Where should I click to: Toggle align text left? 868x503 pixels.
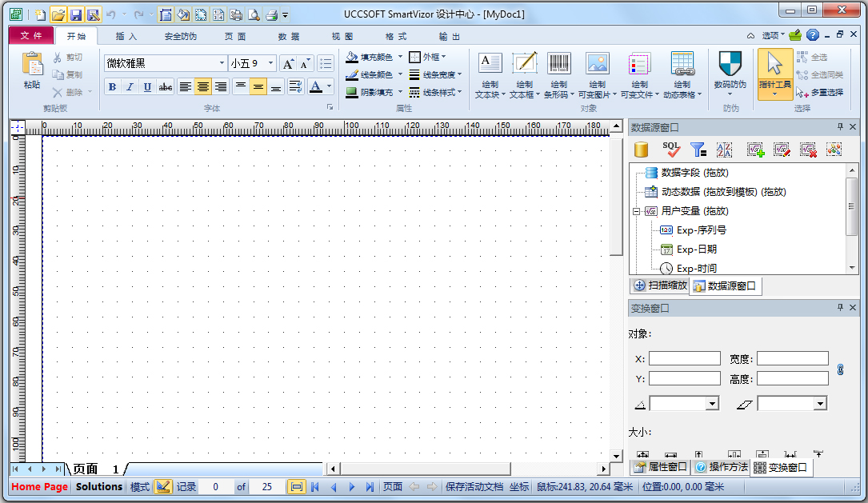tap(186, 87)
